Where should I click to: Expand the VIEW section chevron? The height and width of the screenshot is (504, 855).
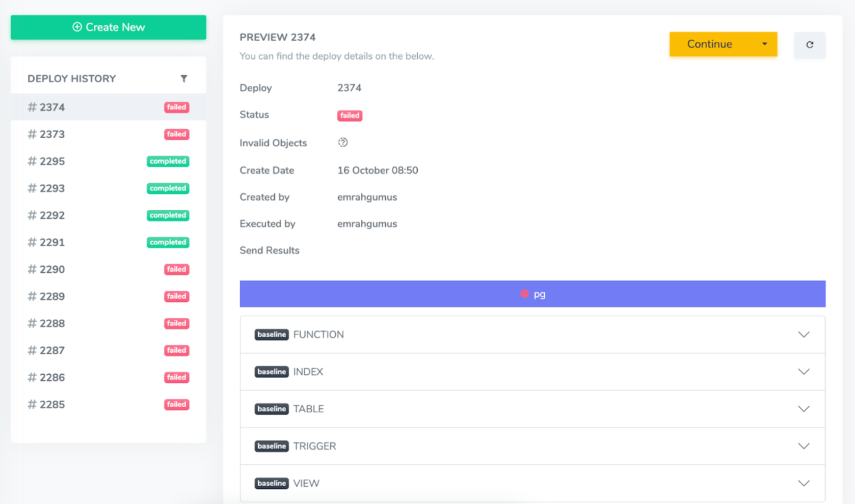pos(803,483)
